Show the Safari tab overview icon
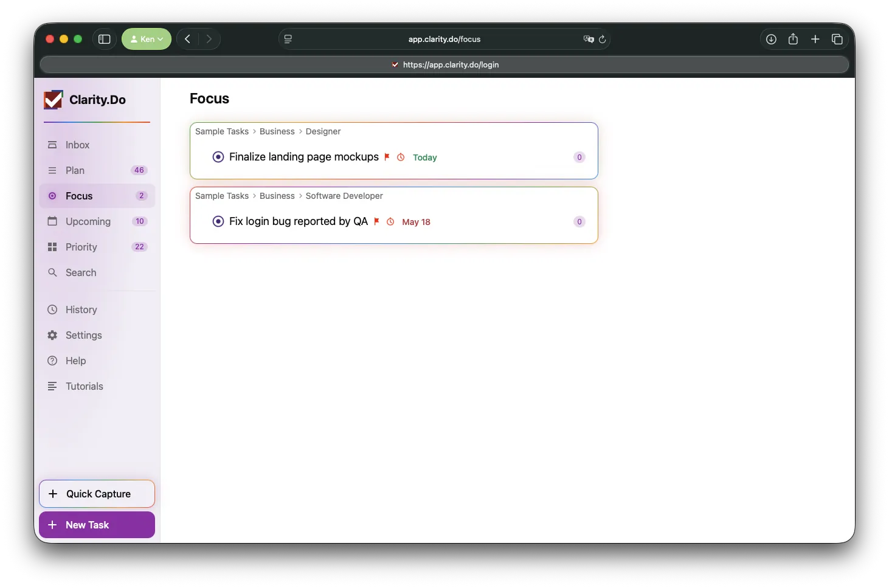 pyautogui.click(x=837, y=39)
